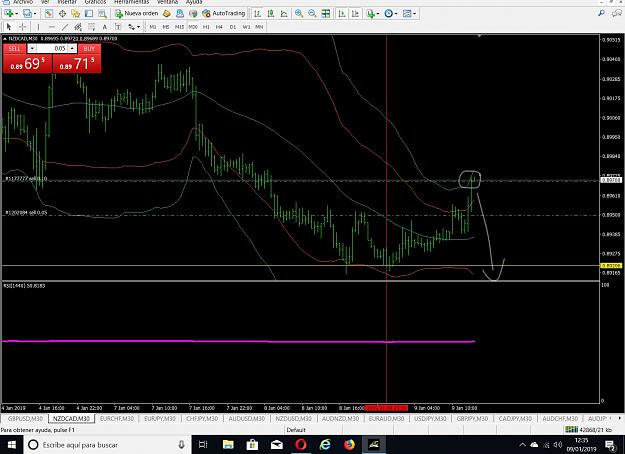Open the arrows objects dropdown
625x454 pixels.
(x=134, y=27)
